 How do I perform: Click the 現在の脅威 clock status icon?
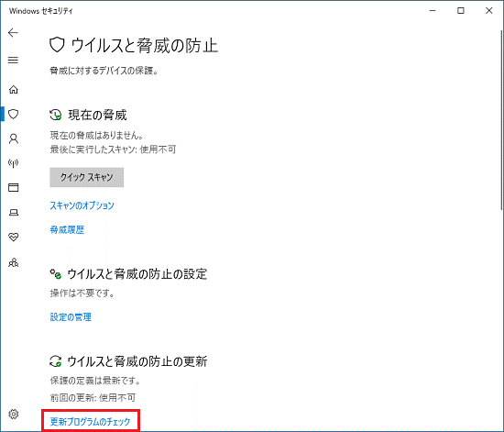click(x=56, y=115)
